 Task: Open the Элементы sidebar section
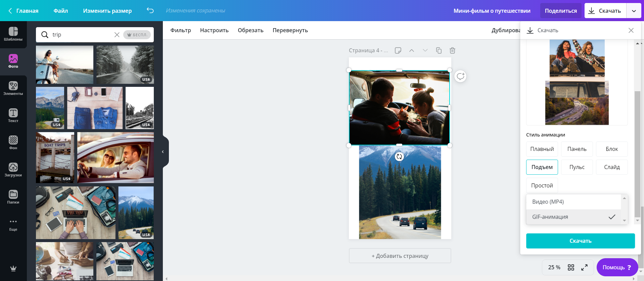(x=13, y=89)
